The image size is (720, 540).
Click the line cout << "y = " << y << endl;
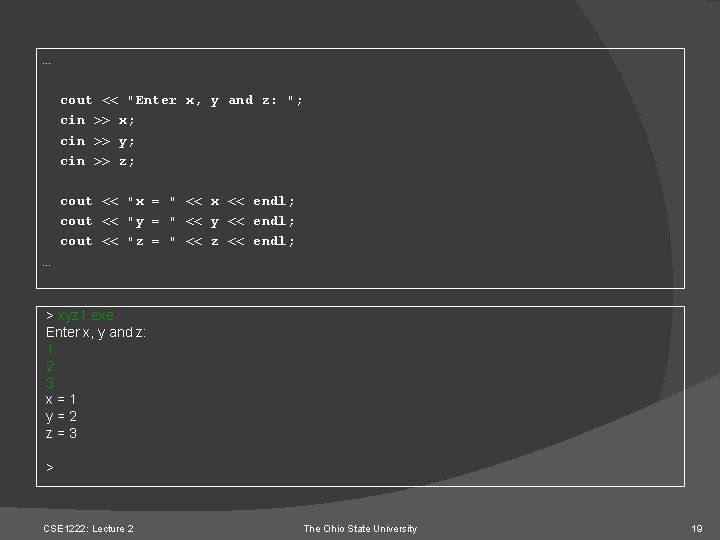pyautogui.click(x=177, y=221)
